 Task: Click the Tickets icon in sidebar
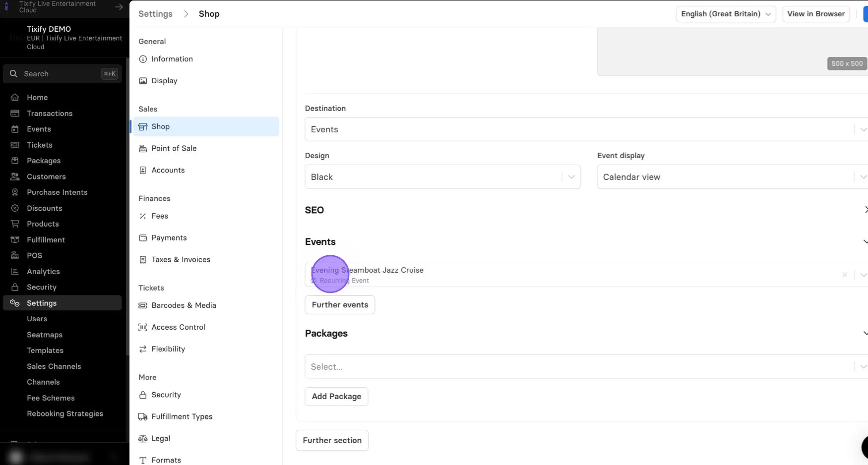[15, 145]
